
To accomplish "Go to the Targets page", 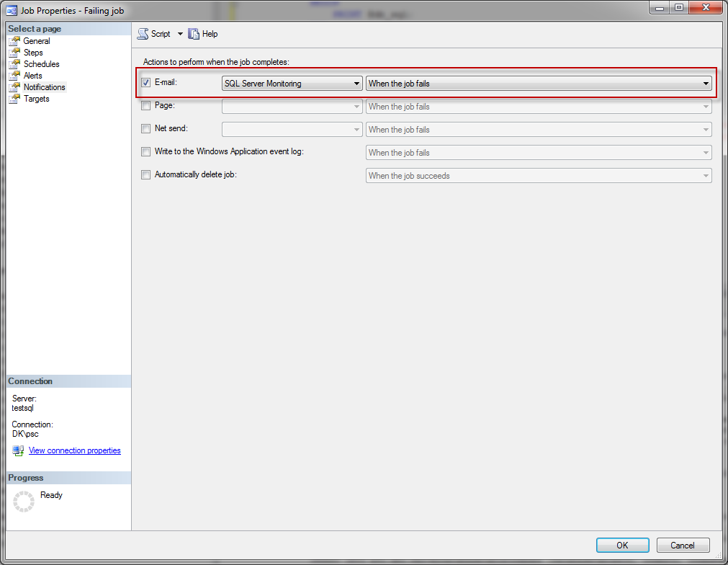I will point(36,99).
